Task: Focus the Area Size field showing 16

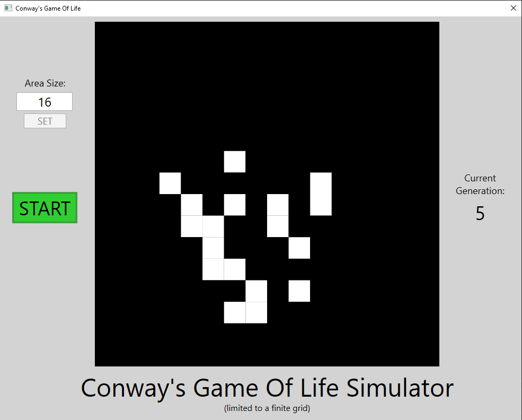Action: 45,102
